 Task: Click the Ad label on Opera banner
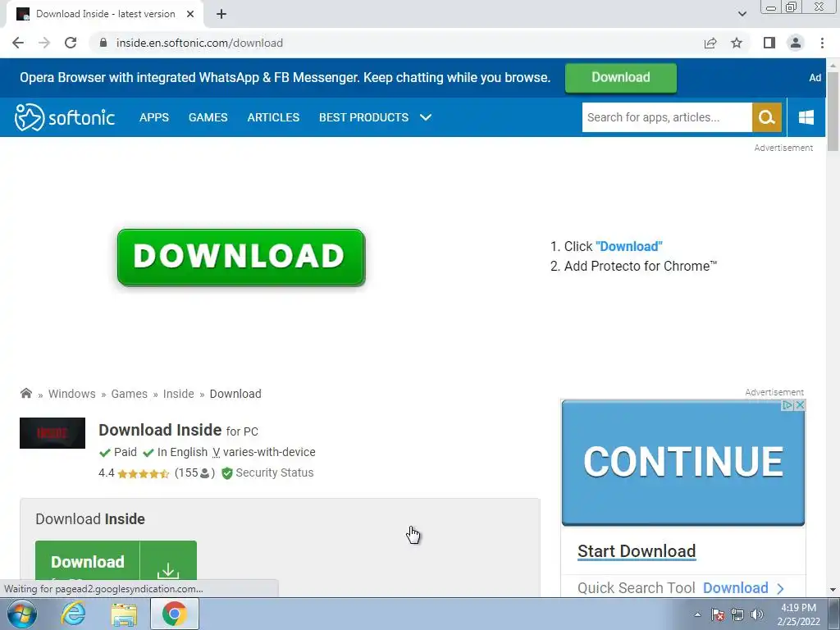click(x=815, y=78)
